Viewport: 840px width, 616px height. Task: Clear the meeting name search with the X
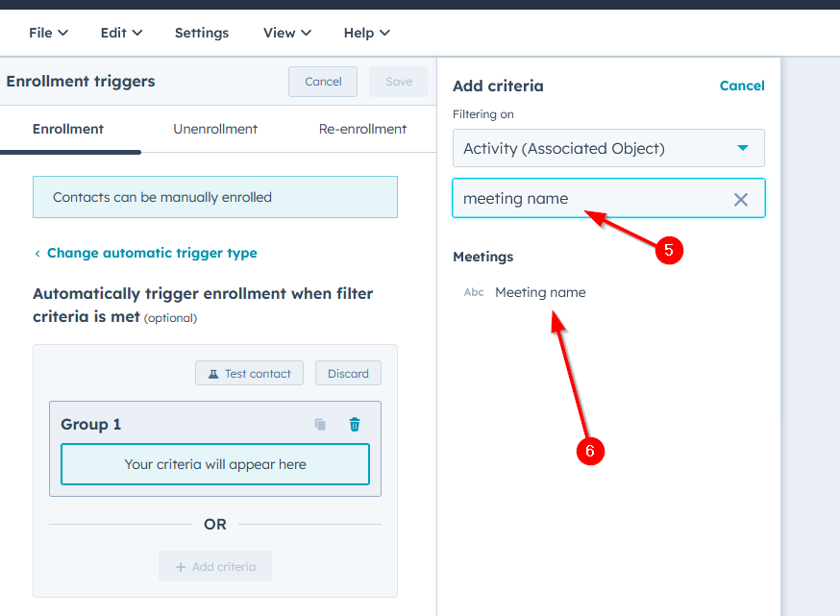click(741, 199)
